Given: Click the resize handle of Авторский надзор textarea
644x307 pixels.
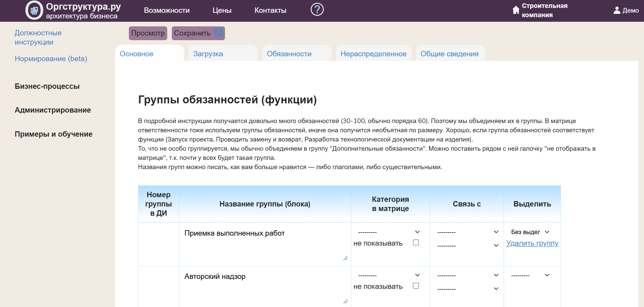Looking at the screenshot, I should (345, 301).
